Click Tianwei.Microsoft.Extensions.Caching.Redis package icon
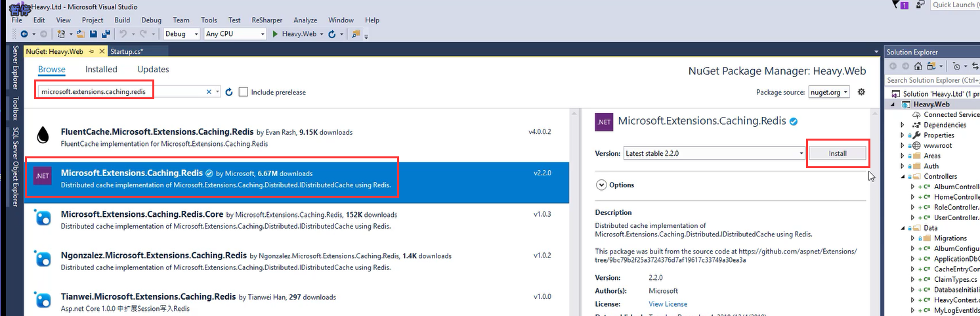The height and width of the screenshot is (316, 980). pyautogui.click(x=43, y=300)
